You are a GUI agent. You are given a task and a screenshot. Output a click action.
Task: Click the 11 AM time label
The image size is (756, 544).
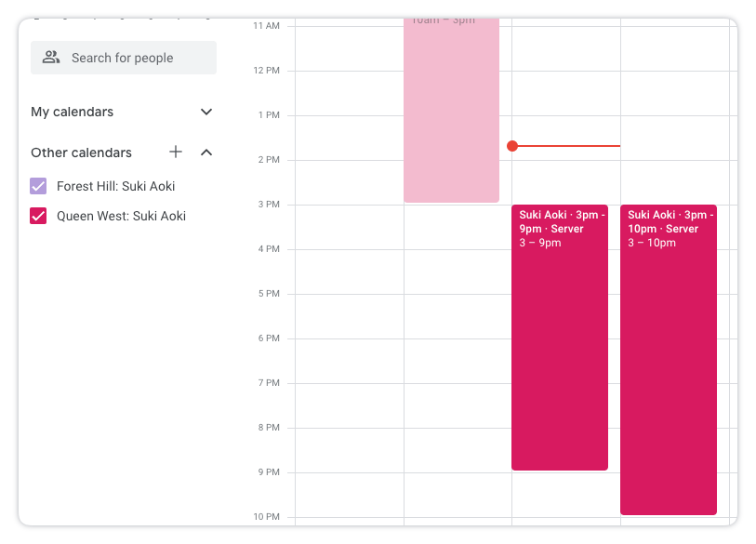tap(266, 25)
